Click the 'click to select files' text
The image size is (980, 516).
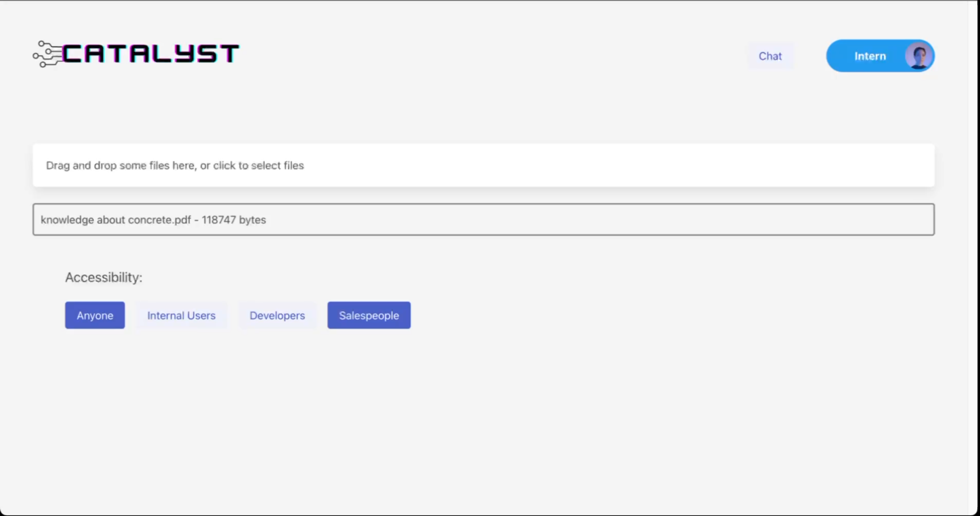pos(258,166)
